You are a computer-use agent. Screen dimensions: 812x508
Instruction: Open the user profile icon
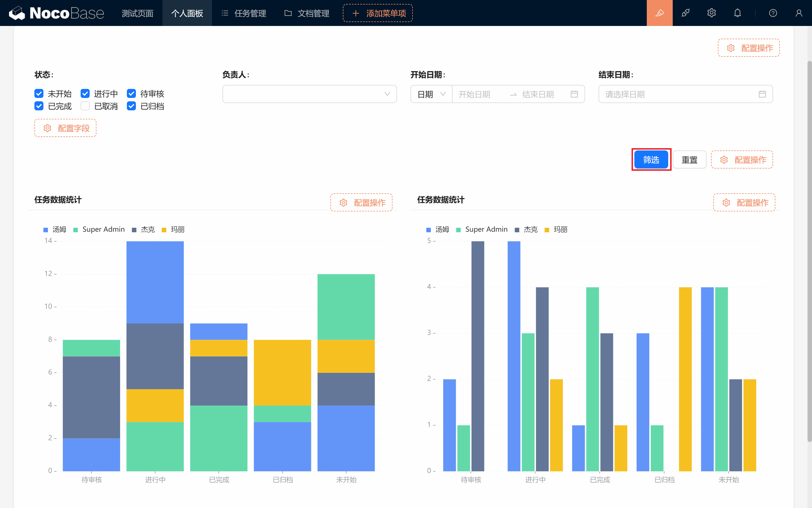coord(798,13)
